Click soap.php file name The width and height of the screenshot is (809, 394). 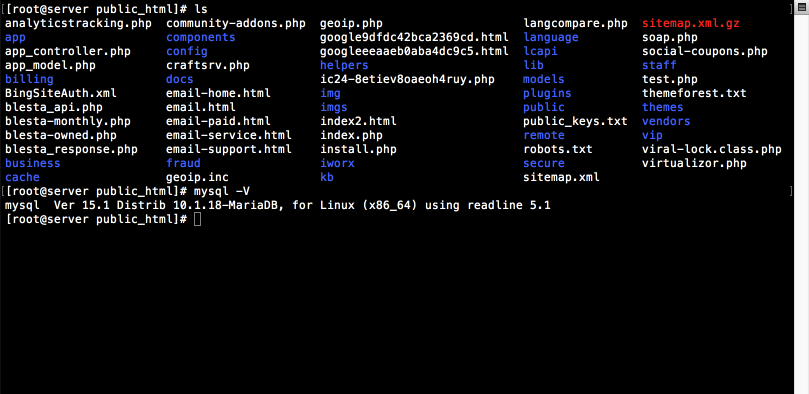[x=670, y=38]
